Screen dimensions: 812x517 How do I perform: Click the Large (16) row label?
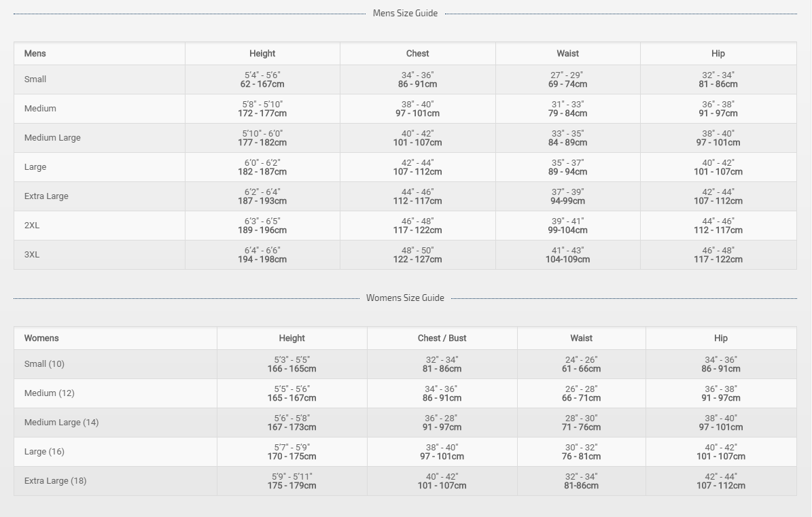[x=44, y=452]
